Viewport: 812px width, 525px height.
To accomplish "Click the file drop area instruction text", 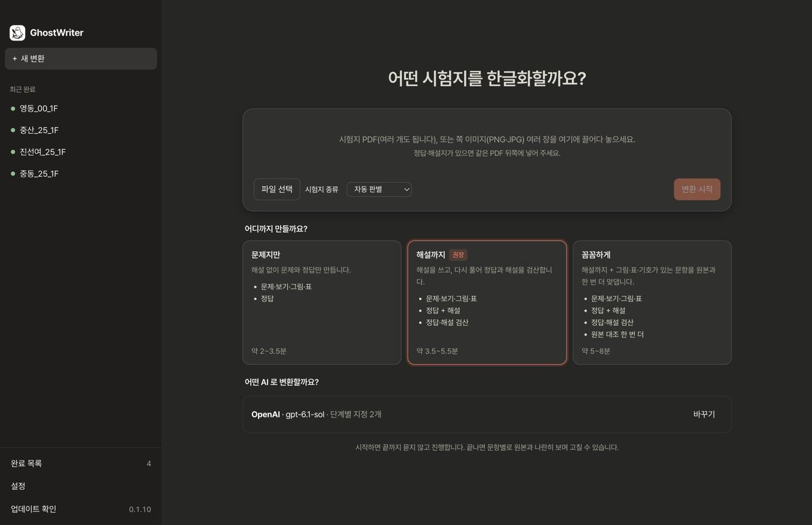I will (487, 140).
